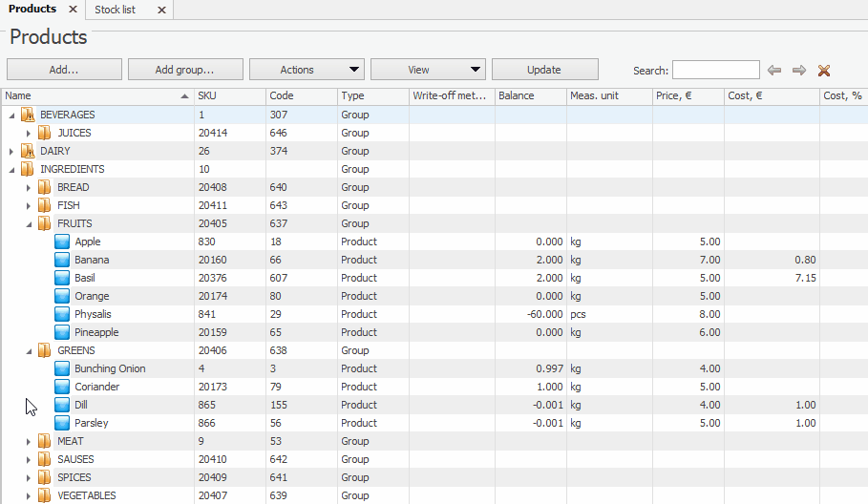Click the blue product icon beside Banana
The height and width of the screenshot is (504, 868).
[62, 260]
